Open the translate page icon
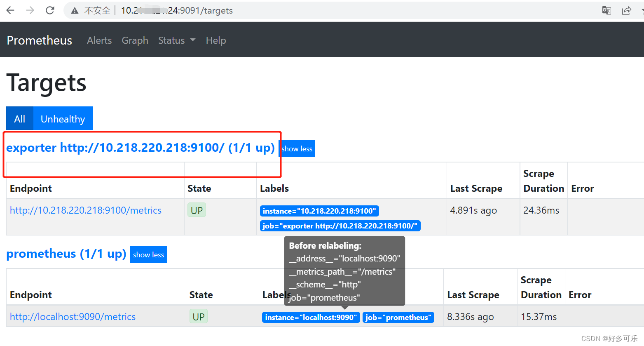 tap(607, 10)
